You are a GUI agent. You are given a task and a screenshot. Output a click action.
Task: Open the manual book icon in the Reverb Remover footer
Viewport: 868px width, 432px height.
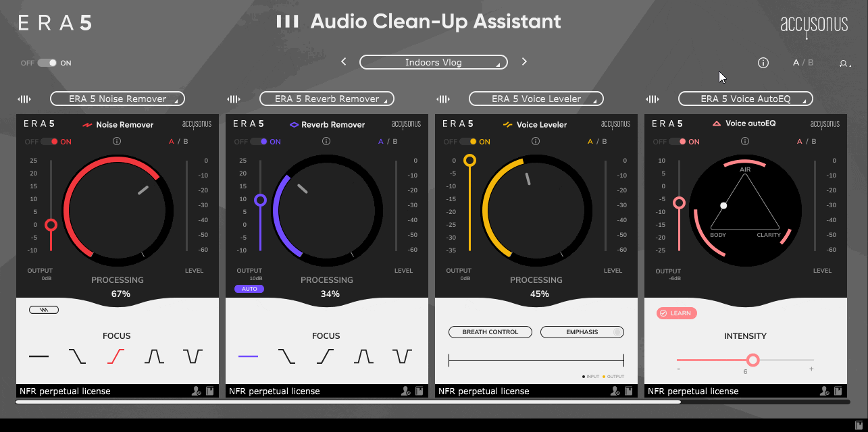(x=419, y=391)
